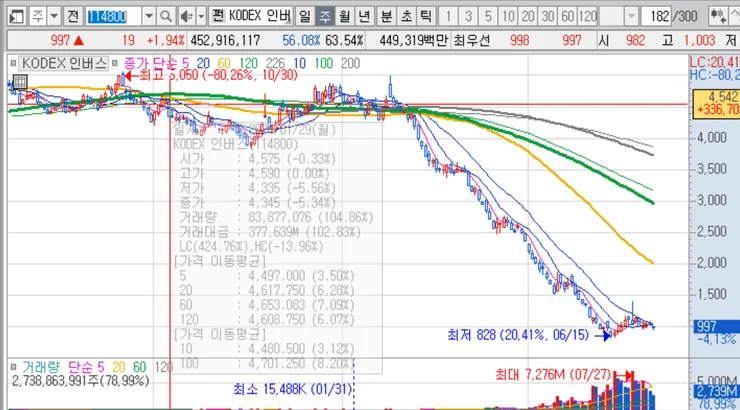This screenshot has width=740, height=410.
Task: Switch chart to 일 daily period
Action: pyautogui.click(x=305, y=17)
